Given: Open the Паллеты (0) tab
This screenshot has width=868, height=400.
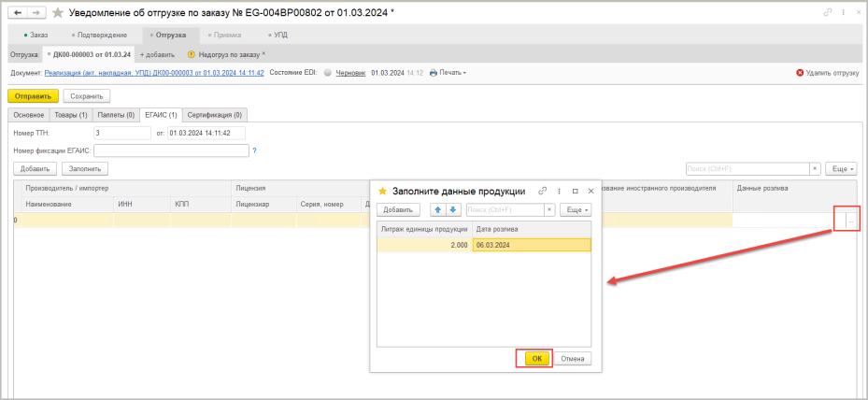Looking at the screenshot, I should 116,115.
